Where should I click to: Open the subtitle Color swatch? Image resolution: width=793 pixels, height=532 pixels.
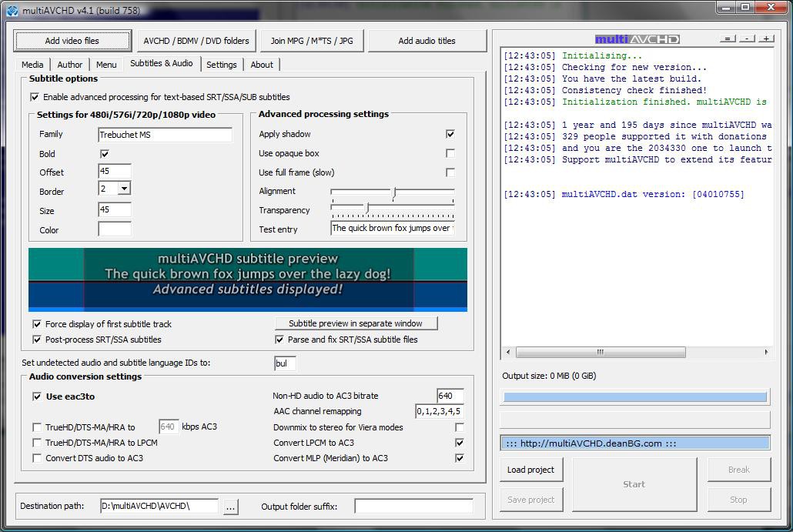115,229
